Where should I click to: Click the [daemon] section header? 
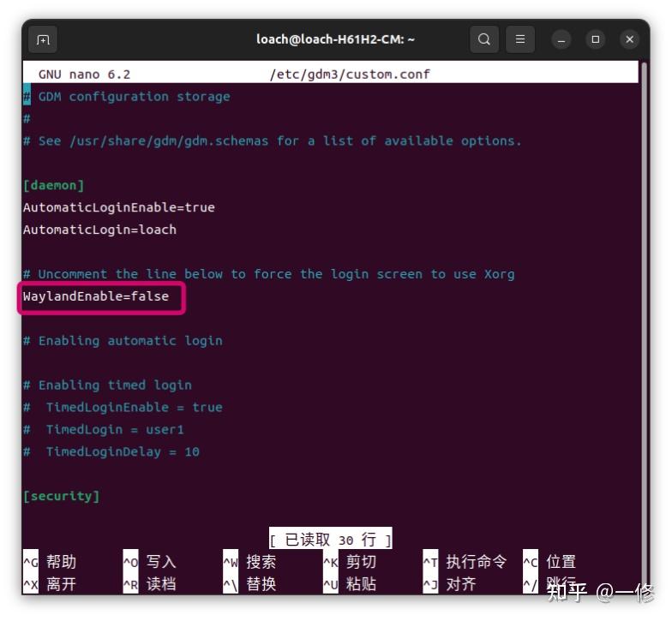pyautogui.click(x=54, y=185)
